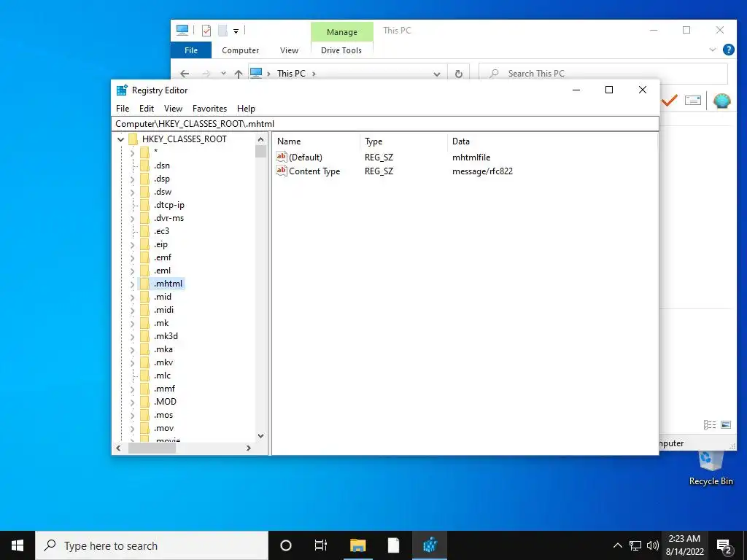Open the Windows Start button
The image size is (747, 560).
[x=18, y=545]
